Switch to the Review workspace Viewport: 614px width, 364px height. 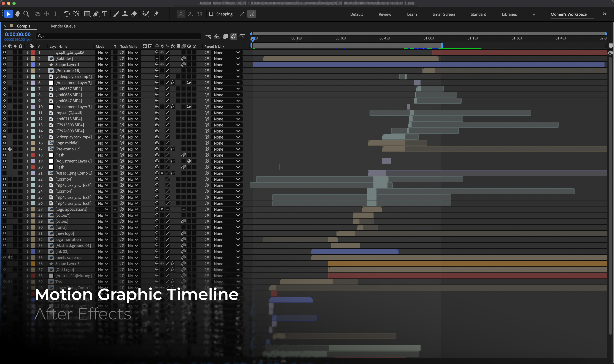coord(385,14)
